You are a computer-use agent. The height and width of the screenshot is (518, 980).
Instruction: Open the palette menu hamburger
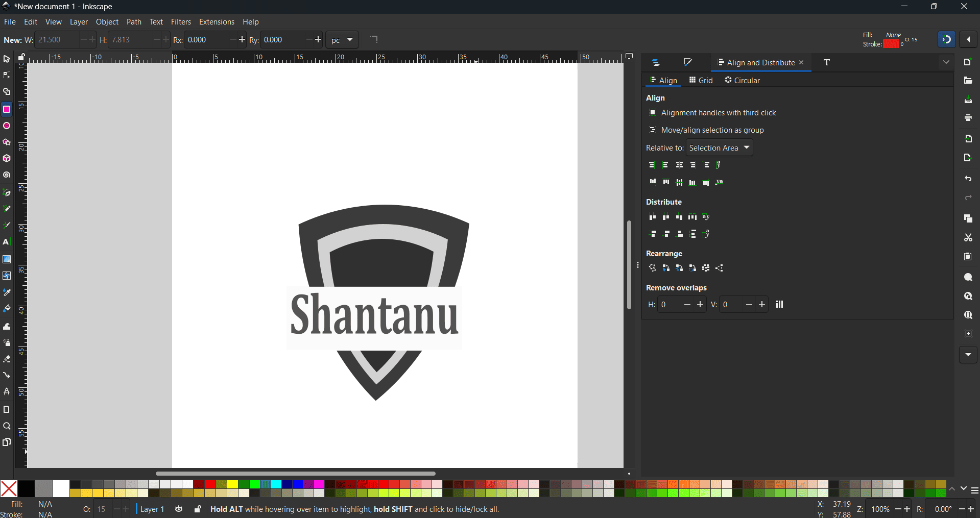point(974,490)
